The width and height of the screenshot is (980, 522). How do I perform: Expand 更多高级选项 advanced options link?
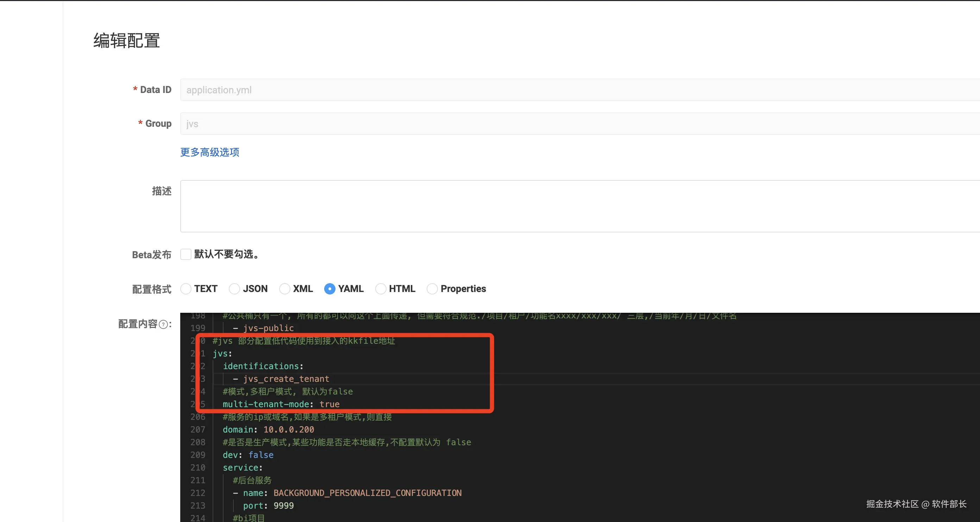[x=209, y=152]
